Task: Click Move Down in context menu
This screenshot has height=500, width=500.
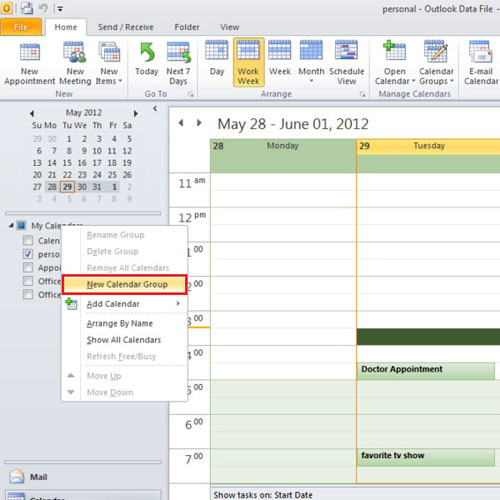Action: point(125,392)
